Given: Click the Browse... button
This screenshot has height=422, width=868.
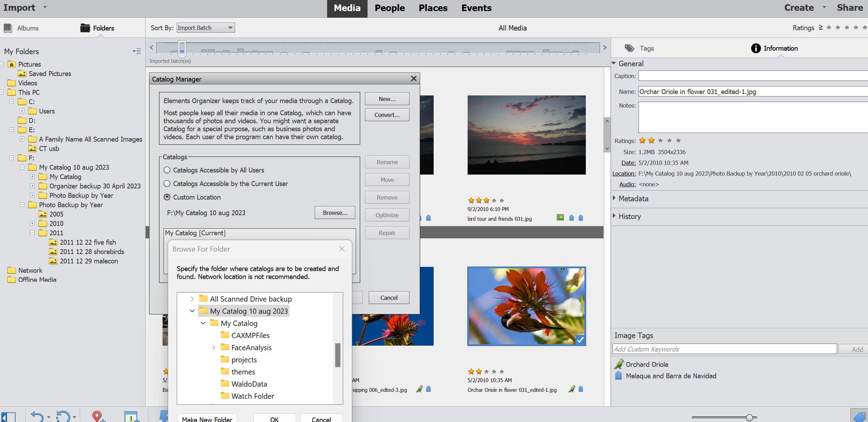Looking at the screenshot, I should pyautogui.click(x=335, y=213).
